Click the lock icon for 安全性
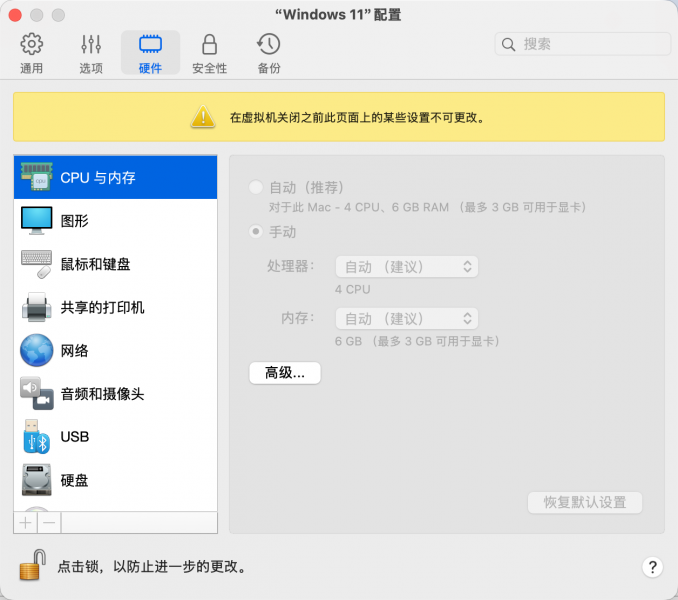 (x=209, y=44)
